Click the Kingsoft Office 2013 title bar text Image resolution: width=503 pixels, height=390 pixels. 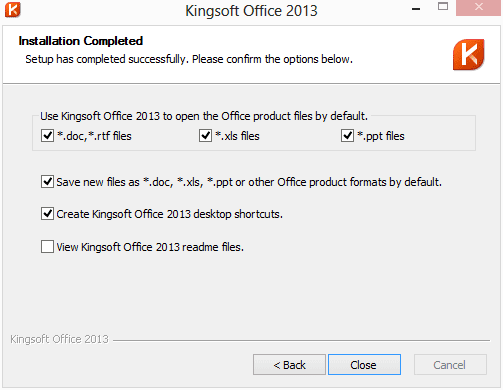coord(251,11)
